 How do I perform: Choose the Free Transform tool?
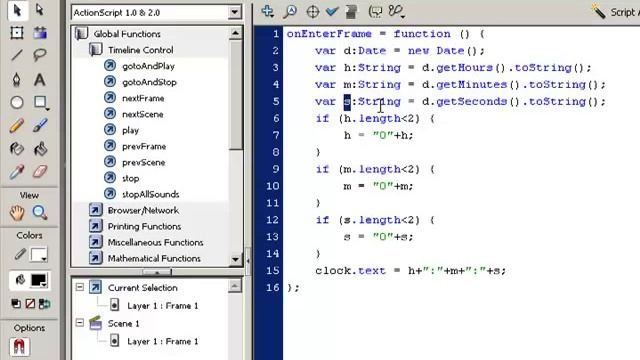click(x=17, y=33)
